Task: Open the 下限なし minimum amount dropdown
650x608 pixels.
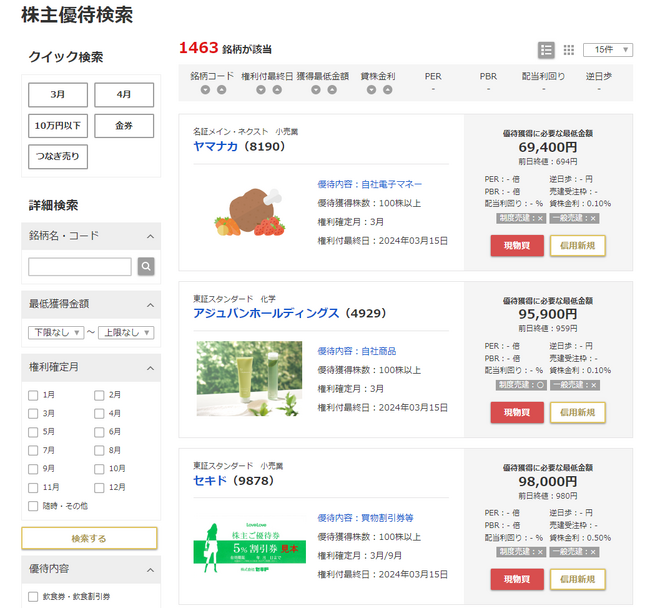Action: coord(55,332)
